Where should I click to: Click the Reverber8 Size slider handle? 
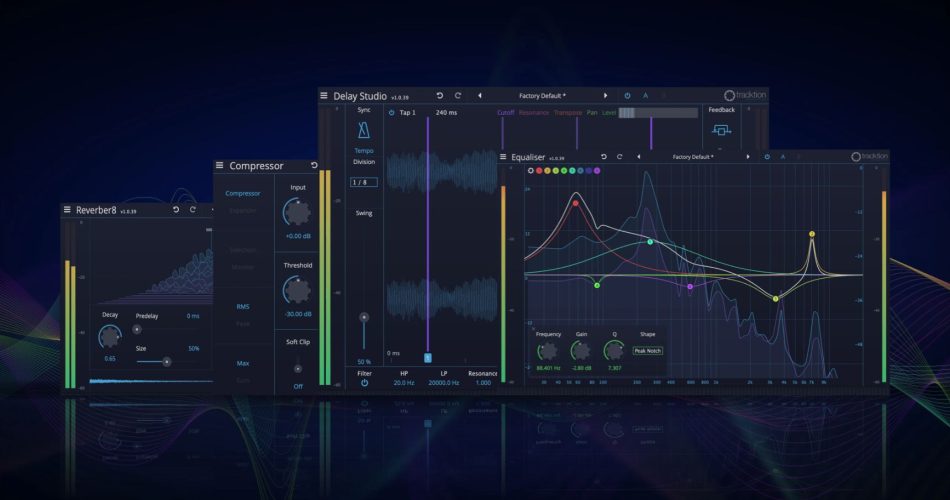coord(166,361)
